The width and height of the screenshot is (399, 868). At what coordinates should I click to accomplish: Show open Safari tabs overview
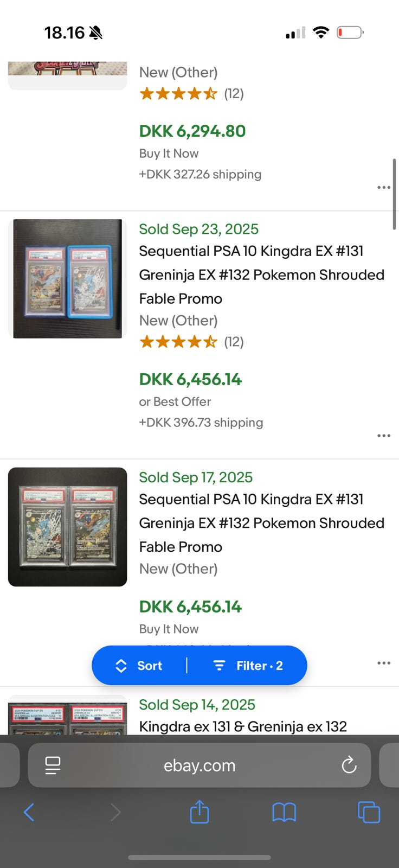tap(369, 812)
